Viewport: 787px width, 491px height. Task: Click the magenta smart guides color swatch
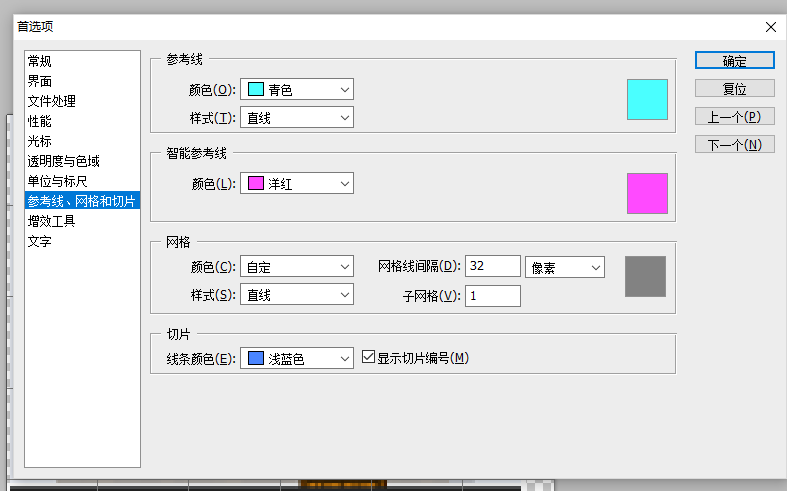(647, 193)
